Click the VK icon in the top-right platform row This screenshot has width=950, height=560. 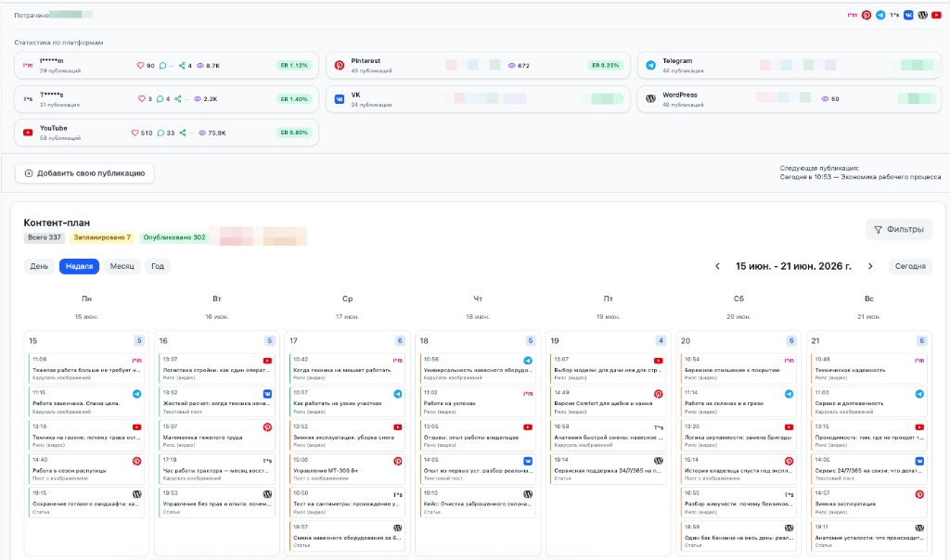pos(908,15)
